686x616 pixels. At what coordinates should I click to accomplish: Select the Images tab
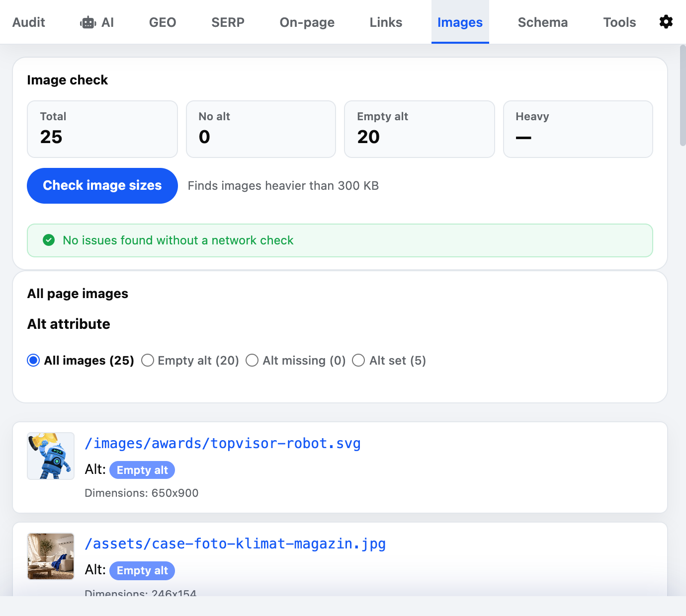[x=460, y=22]
